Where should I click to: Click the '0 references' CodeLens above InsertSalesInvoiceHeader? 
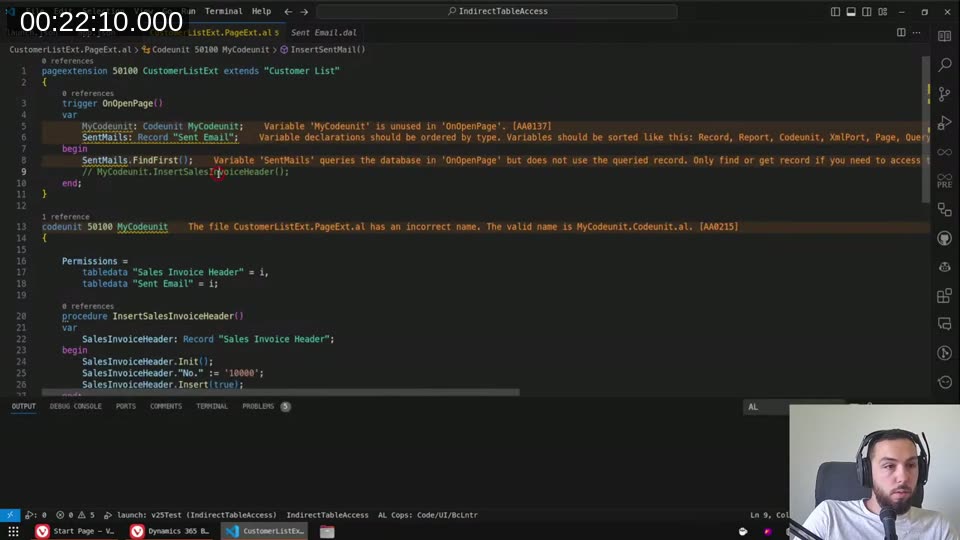click(88, 306)
